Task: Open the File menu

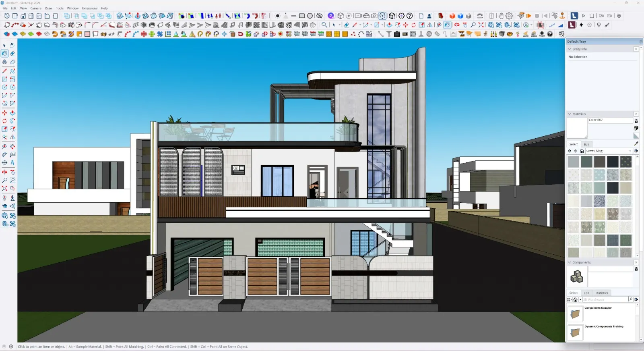Action: 5,8
